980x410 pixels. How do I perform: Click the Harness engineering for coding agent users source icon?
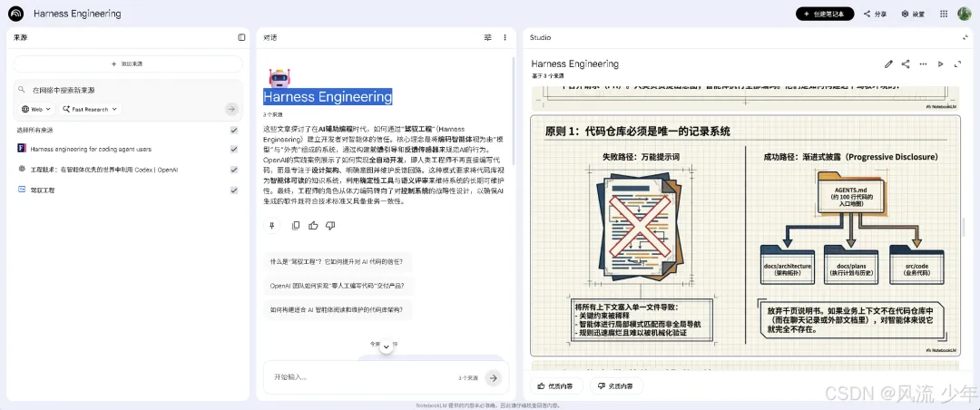22,149
